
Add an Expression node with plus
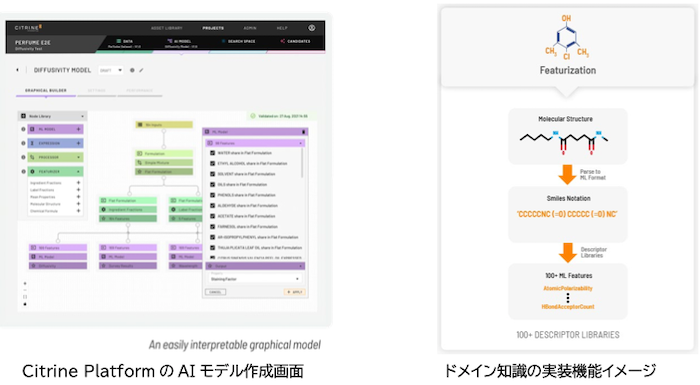point(79,143)
